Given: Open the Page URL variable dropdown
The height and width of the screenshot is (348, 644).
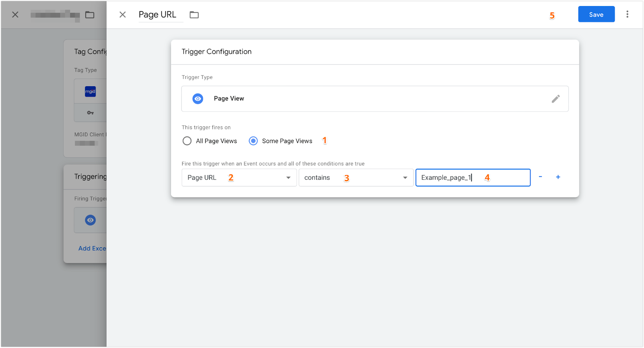Looking at the screenshot, I should point(239,178).
